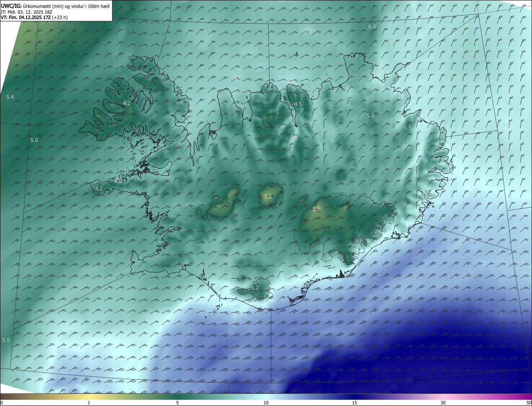The width and height of the screenshot is (532, 406).
Task: Click the '5.9' value in southwest corner
Action: (x=6, y=340)
